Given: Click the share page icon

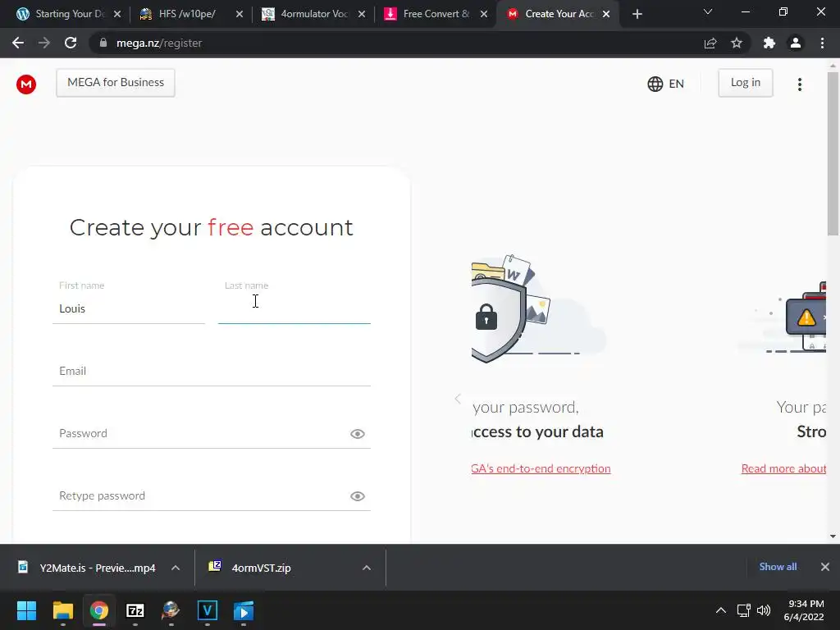Looking at the screenshot, I should tap(710, 43).
